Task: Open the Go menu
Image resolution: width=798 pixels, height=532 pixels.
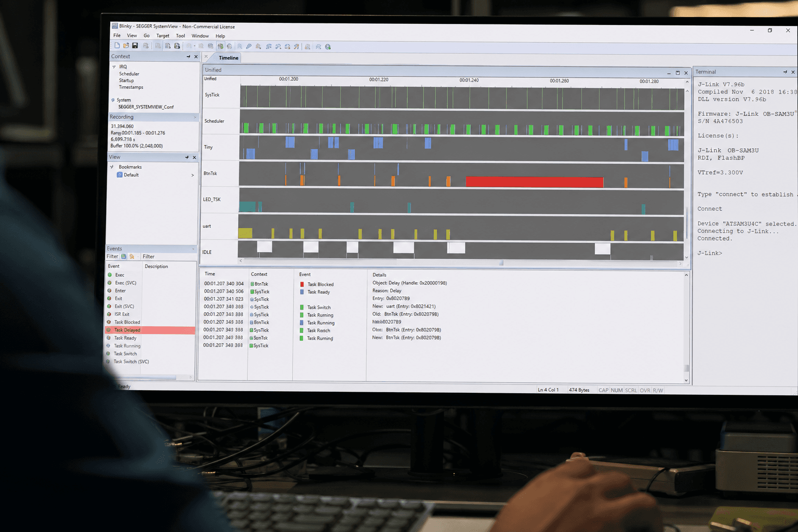Action: tap(147, 36)
